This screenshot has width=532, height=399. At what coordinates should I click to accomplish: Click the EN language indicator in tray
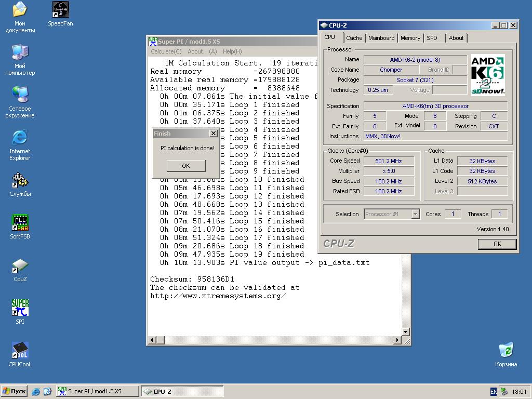(494, 392)
